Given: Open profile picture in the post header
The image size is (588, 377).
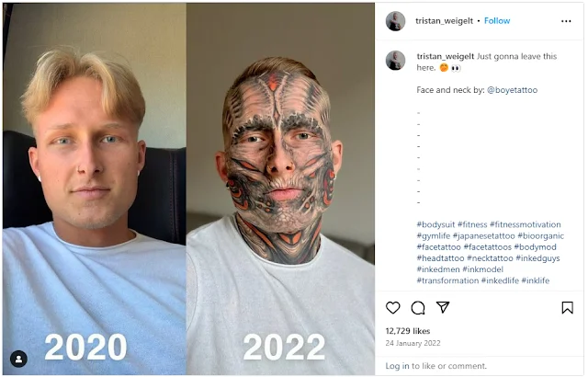Looking at the screenshot, I should 395,21.
